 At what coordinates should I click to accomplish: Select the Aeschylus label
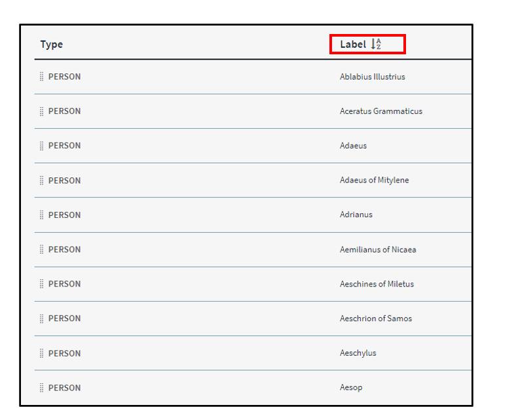click(358, 353)
